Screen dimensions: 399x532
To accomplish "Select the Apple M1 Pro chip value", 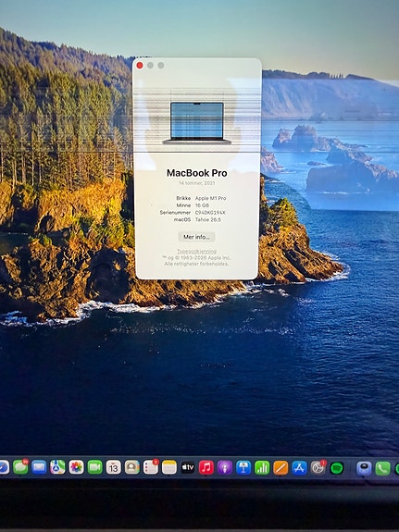I will coord(210,198).
